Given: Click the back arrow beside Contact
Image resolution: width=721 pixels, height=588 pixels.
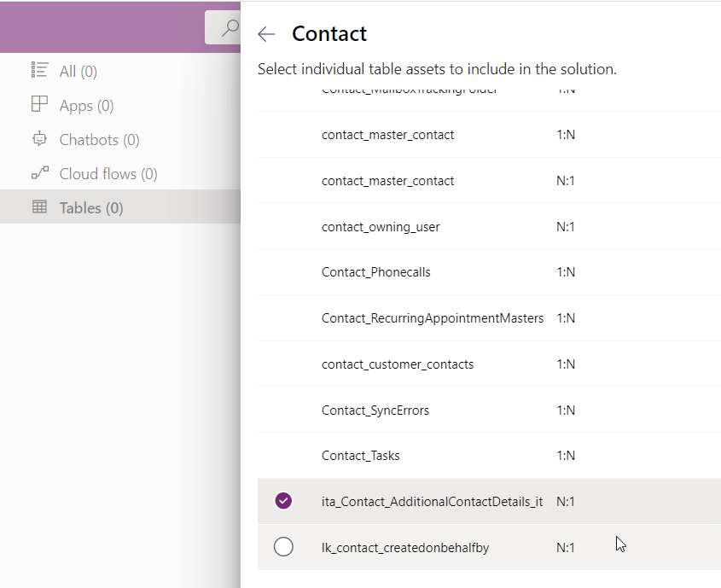Looking at the screenshot, I should click(266, 34).
